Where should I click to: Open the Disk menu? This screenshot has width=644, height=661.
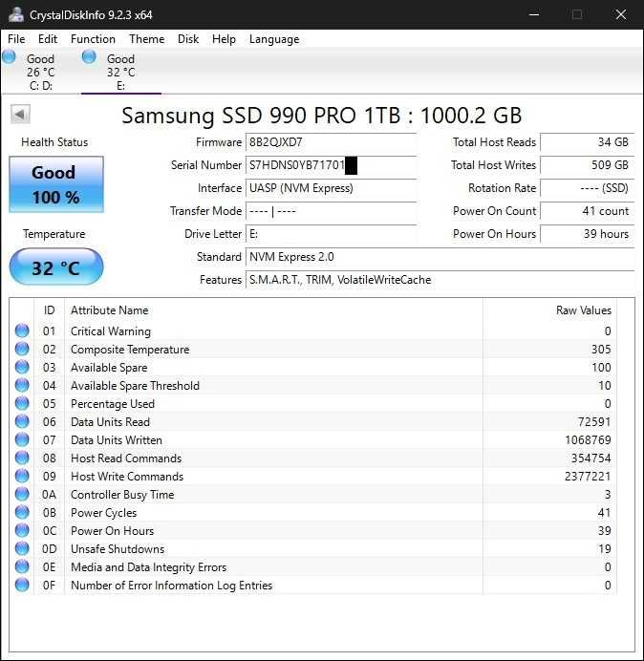pyautogui.click(x=188, y=39)
